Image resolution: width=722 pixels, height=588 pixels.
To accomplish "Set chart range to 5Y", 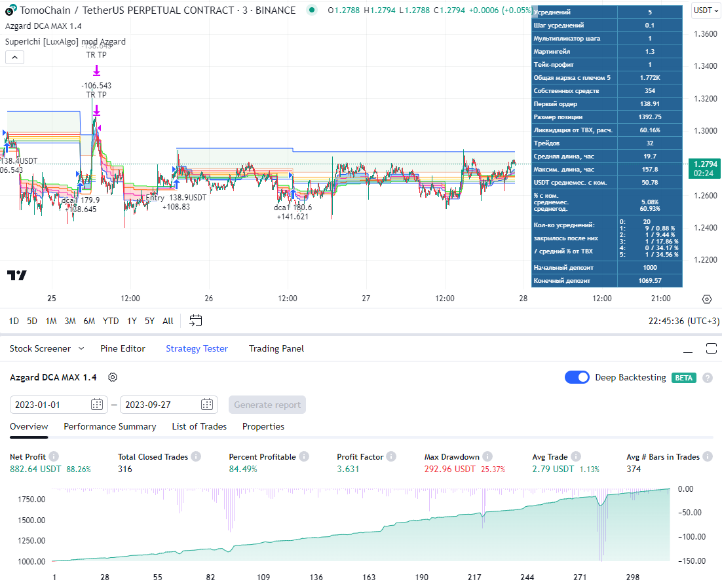I will click(x=149, y=321).
